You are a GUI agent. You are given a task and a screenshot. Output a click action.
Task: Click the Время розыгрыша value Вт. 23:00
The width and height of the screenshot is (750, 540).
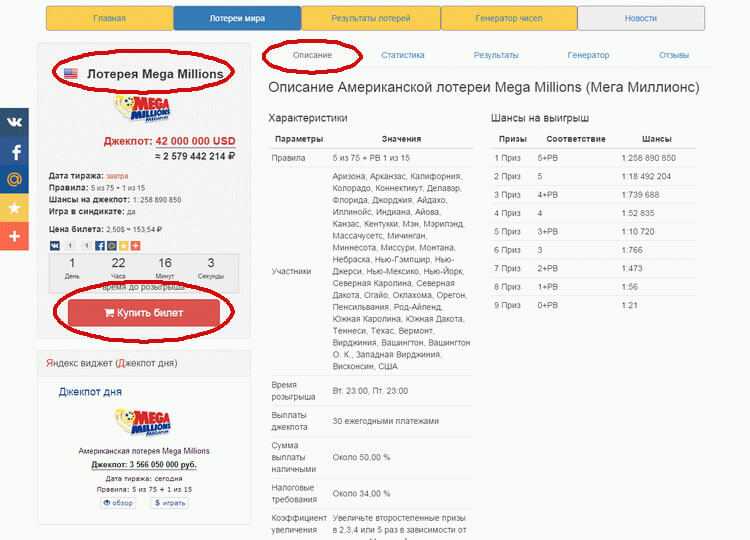point(370,391)
